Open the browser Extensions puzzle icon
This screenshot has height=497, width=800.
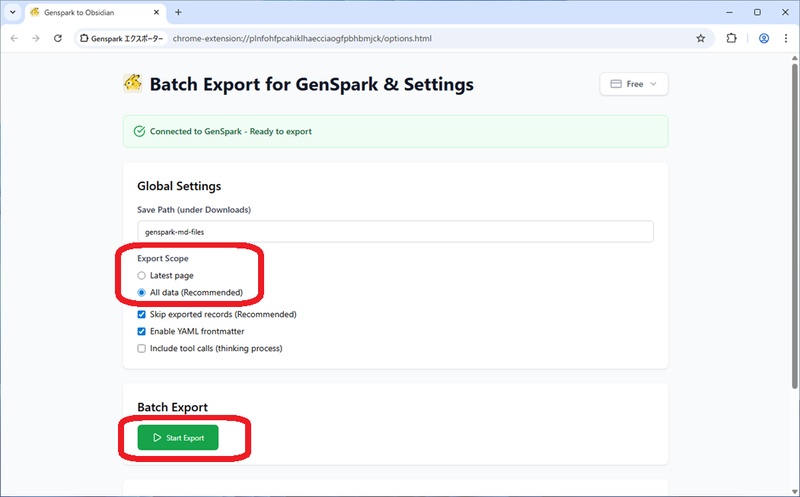coord(731,38)
